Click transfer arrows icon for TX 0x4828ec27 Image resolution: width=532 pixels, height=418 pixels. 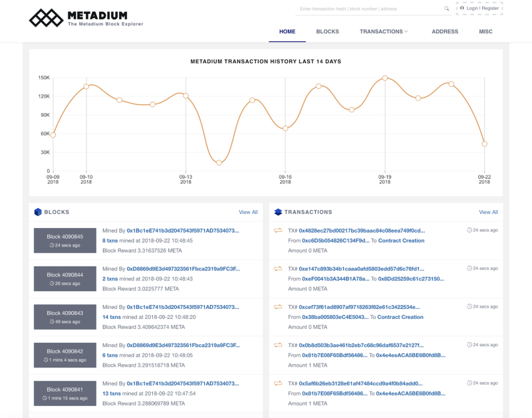(x=278, y=231)
